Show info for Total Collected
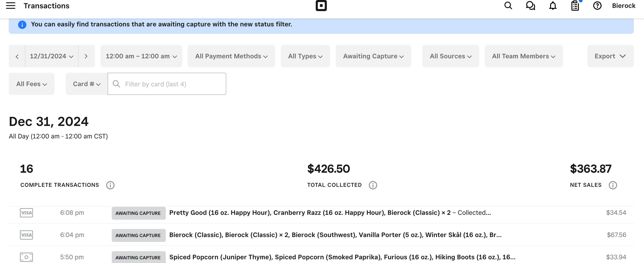This screenshot has height=263, width=644. tap(373, 185)
